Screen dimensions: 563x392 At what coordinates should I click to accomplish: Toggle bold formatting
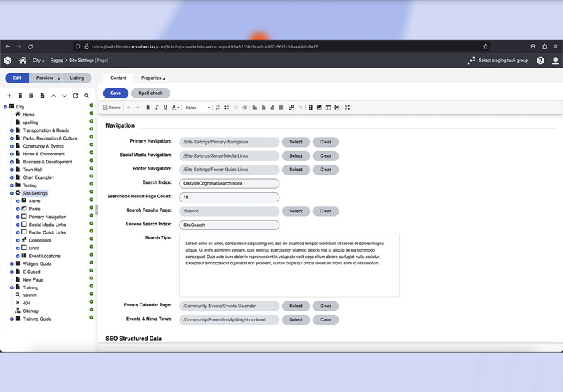pos(148,108)
